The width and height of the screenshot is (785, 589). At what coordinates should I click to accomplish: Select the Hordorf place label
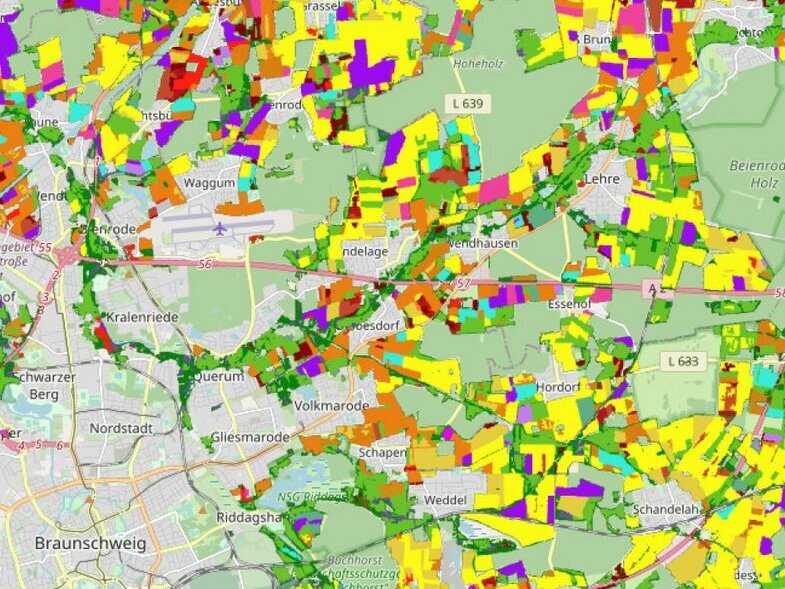point(558,387)
